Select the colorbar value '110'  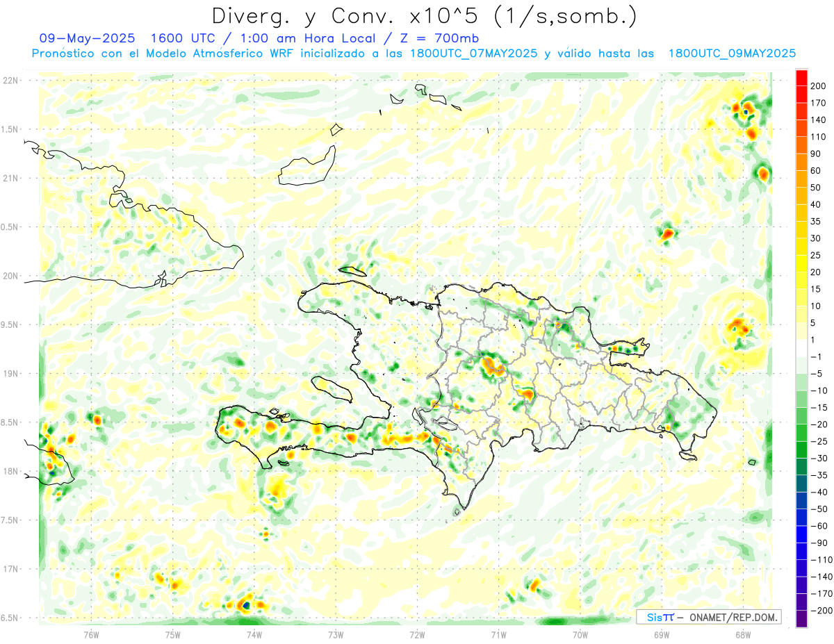(817, 137)
